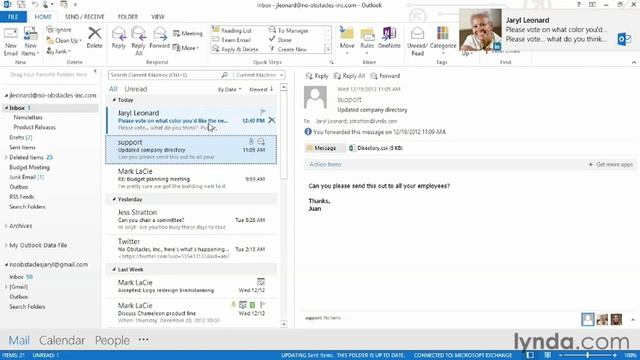640x360 pixels.
Task: Click Reply in the reading pane
Action: 317,76
